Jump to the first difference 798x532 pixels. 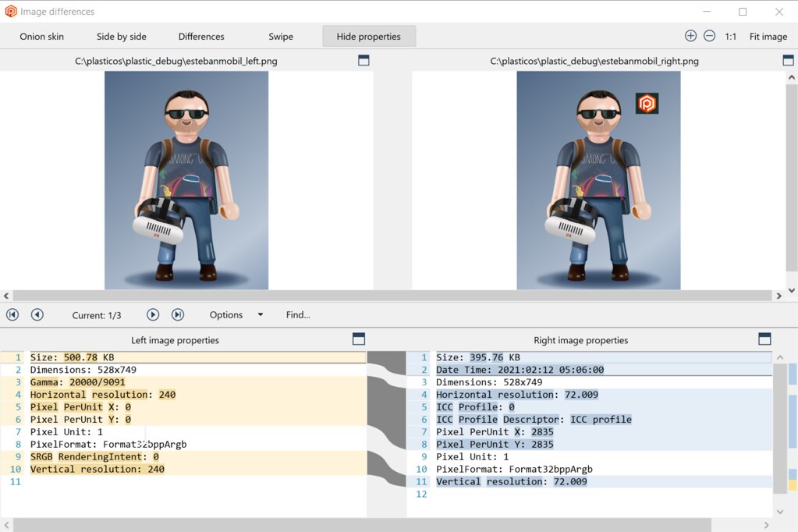11,314
